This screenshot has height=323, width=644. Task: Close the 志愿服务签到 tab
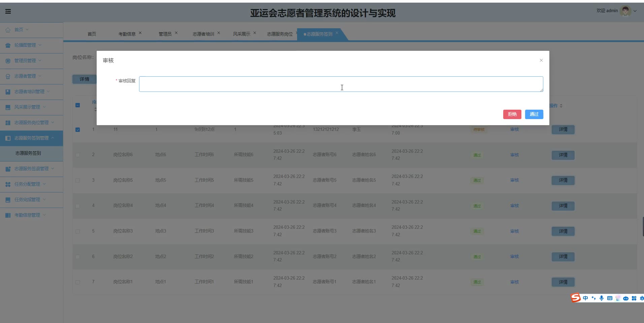pyautogui.click(x=337, y=33)
